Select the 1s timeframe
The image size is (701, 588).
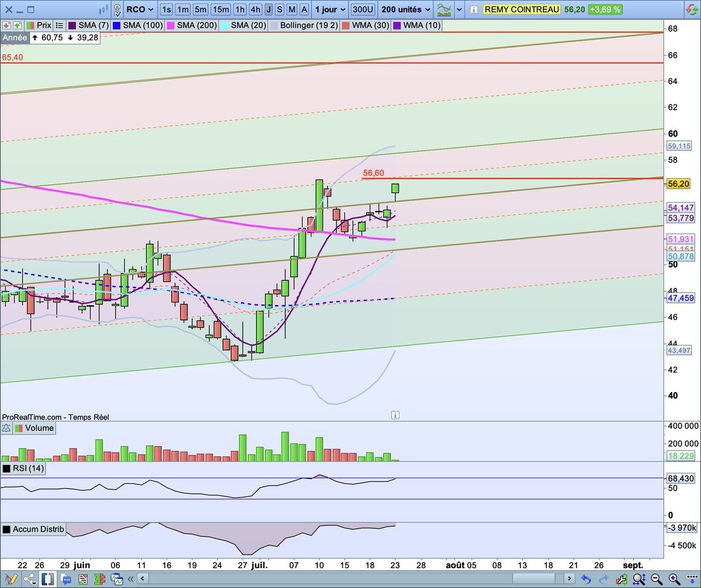[x=166, y=9]
